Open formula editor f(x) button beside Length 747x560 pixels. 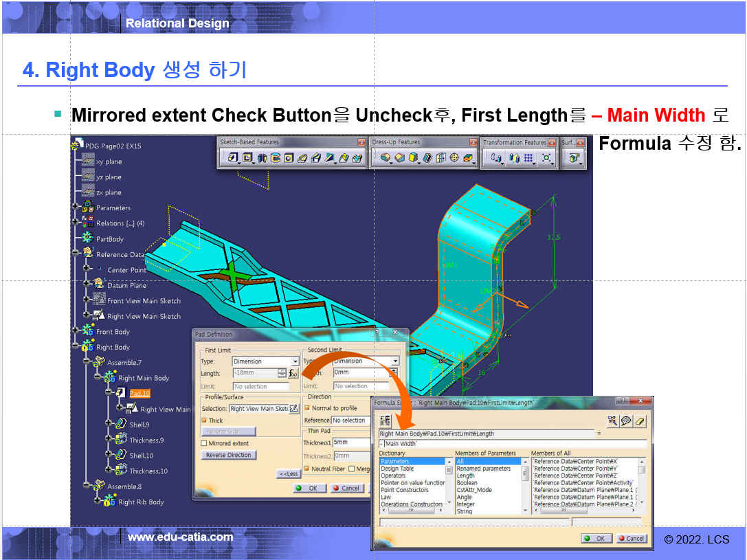coord(293,373)
